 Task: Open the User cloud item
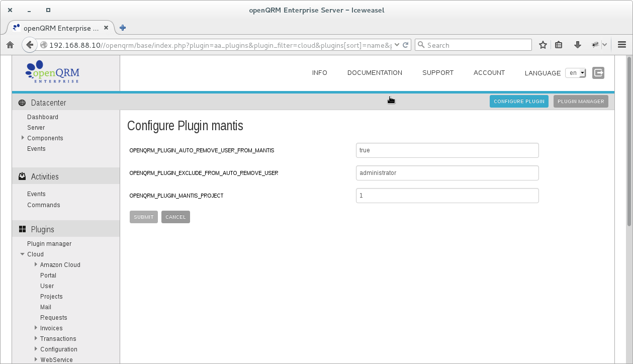47,286
